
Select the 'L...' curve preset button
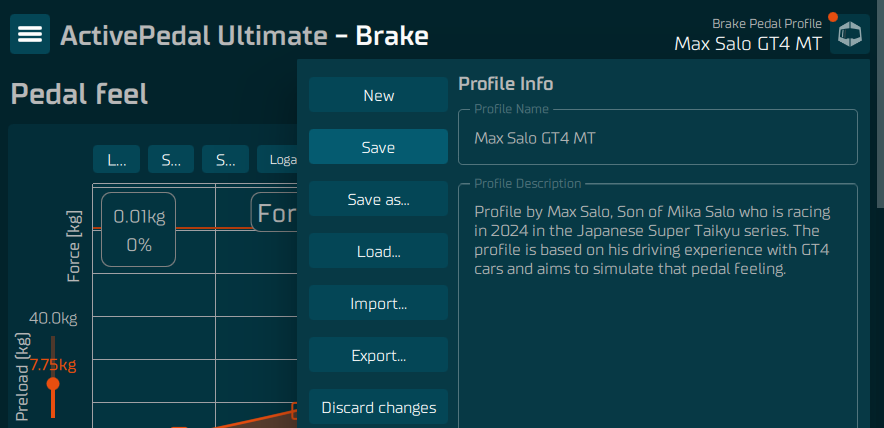pos(116,159)
